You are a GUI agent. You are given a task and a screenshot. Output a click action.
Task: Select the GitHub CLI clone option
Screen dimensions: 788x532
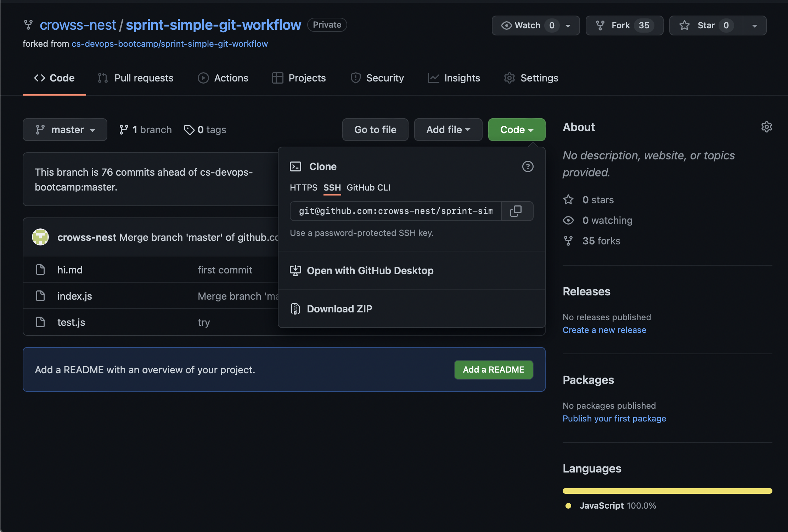click(368, 187)
